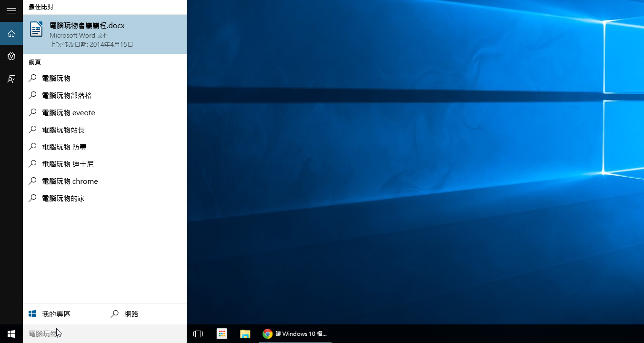Open Task View from the taskbar

tap(198, 334)
